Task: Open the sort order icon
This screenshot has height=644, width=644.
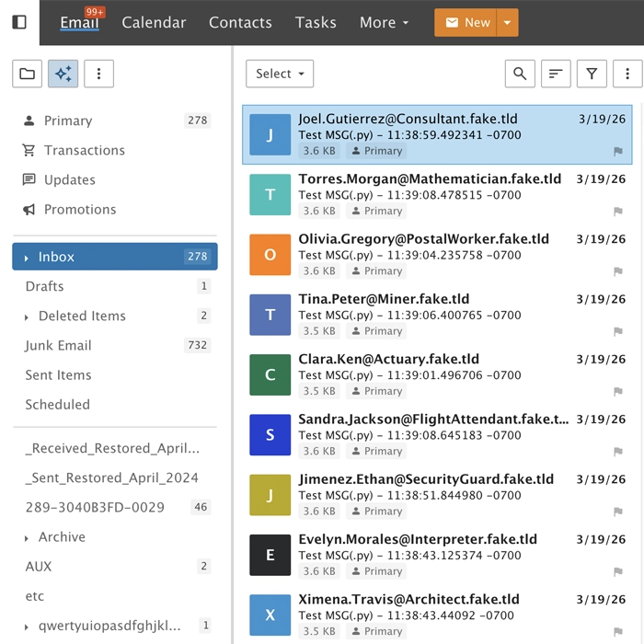Action: pos(556,74)
